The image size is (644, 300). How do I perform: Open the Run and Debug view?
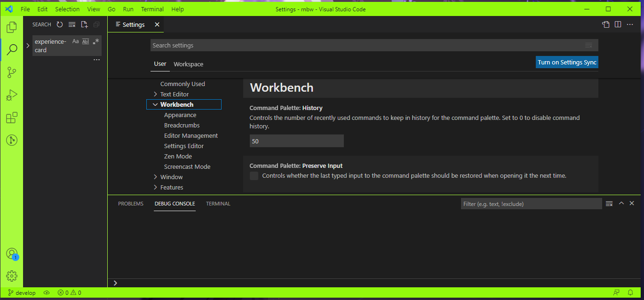12,95
